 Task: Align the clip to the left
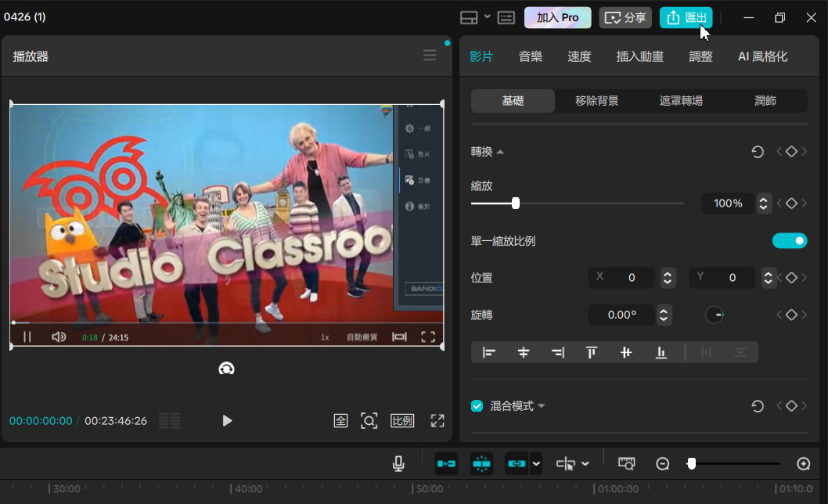(x=489, y=352)
